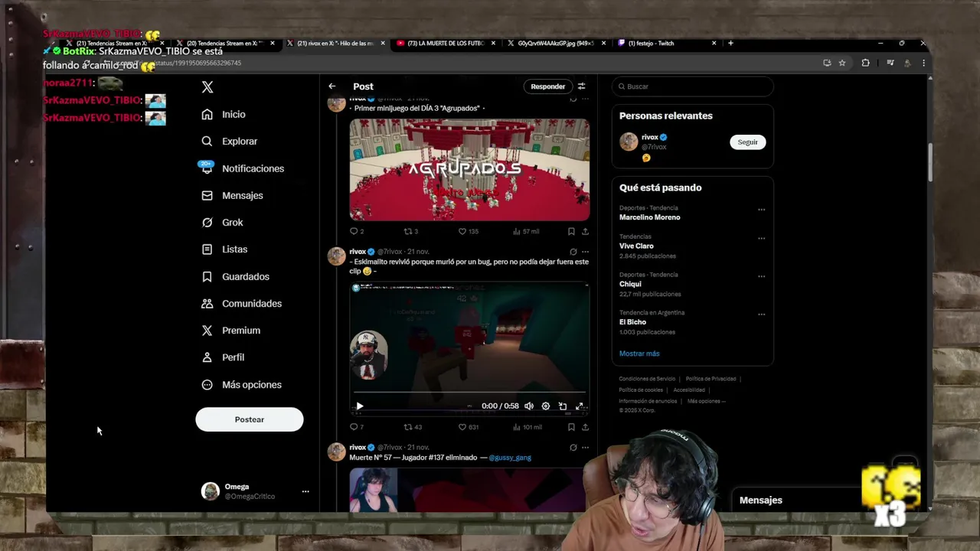Open rivox avatar on Eskimalito post

click(x=336, y=256)
